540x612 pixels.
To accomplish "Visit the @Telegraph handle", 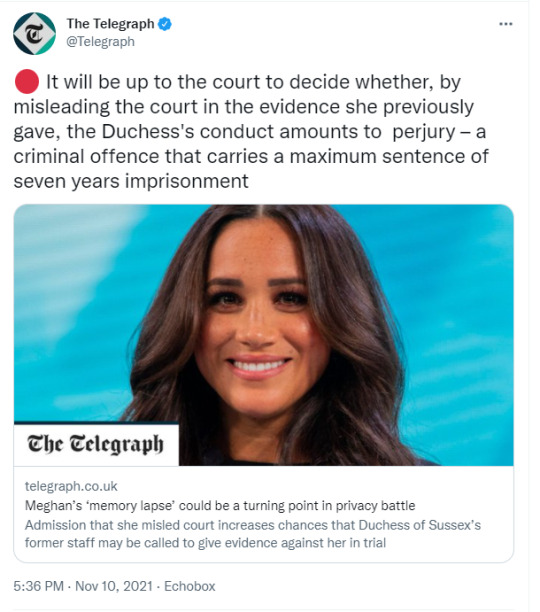I will pyautogui.click(x=100, y=41).
